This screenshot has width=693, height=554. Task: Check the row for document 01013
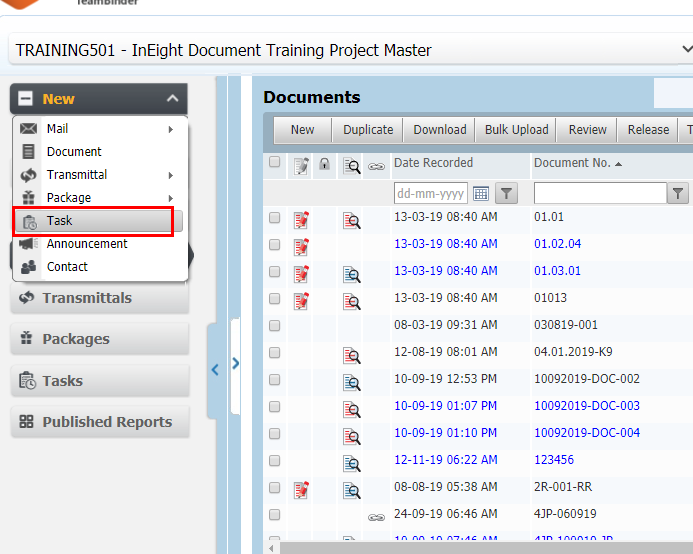click(274, 298)
